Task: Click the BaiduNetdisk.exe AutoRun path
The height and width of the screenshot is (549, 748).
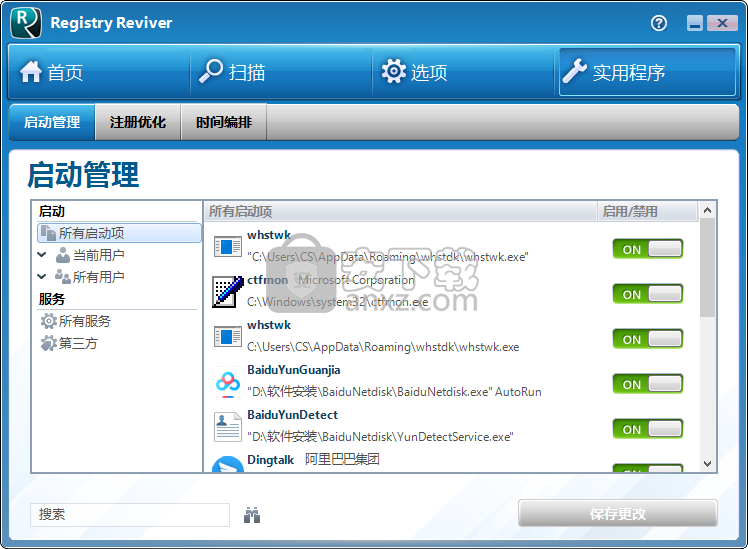Action: (x=395, y=392)
